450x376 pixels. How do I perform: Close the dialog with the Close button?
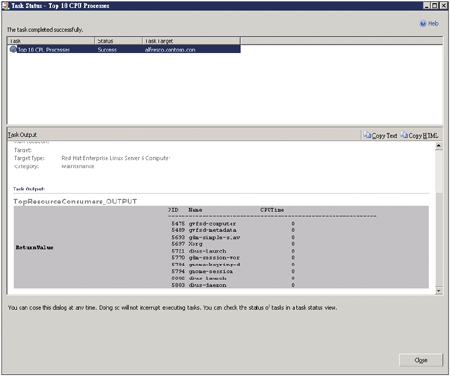pyautogui.click(x=421, y=360)
